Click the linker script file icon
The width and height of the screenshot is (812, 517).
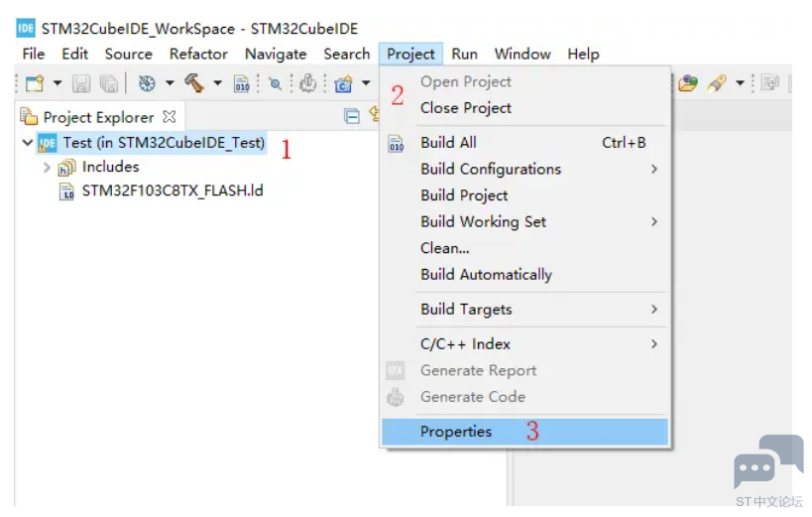pos(66,192)
